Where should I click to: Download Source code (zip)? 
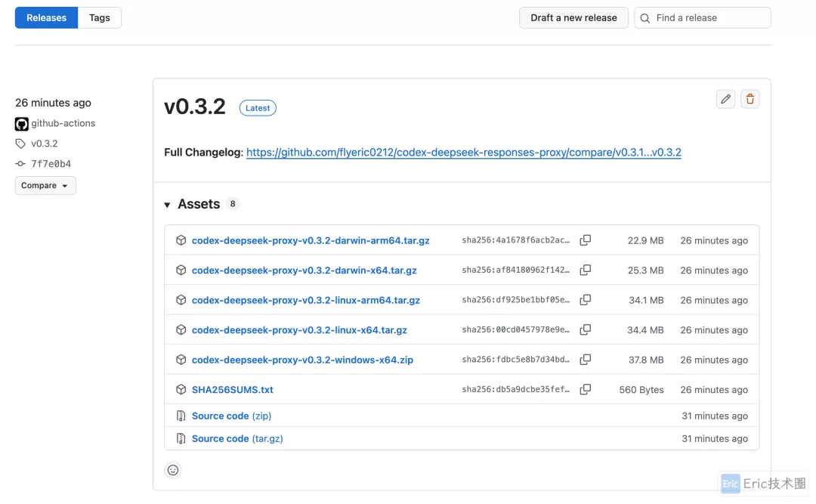click(x=232, y=416)
